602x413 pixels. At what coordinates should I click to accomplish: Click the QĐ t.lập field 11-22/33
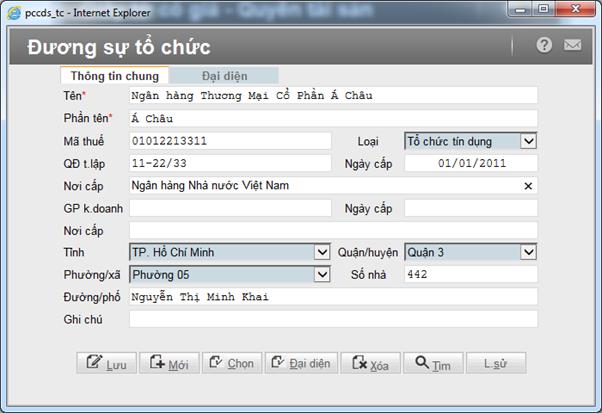click(x=230, y=163)
